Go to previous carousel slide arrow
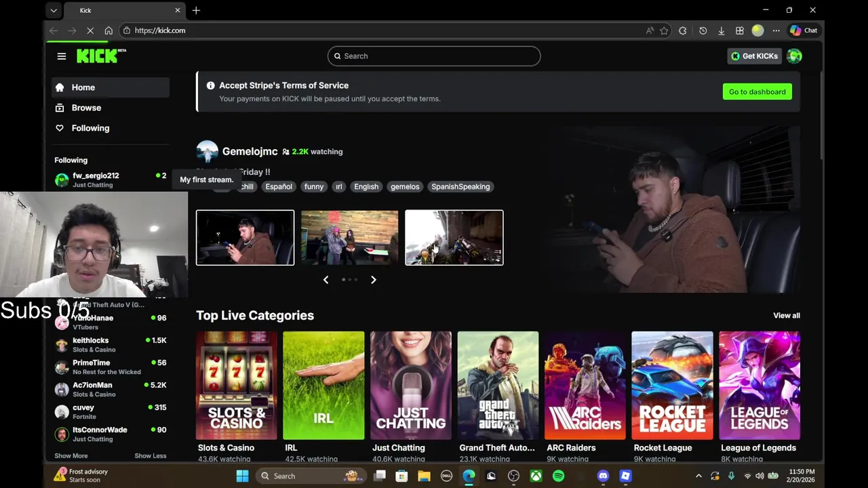 click(x=325, y=279)
